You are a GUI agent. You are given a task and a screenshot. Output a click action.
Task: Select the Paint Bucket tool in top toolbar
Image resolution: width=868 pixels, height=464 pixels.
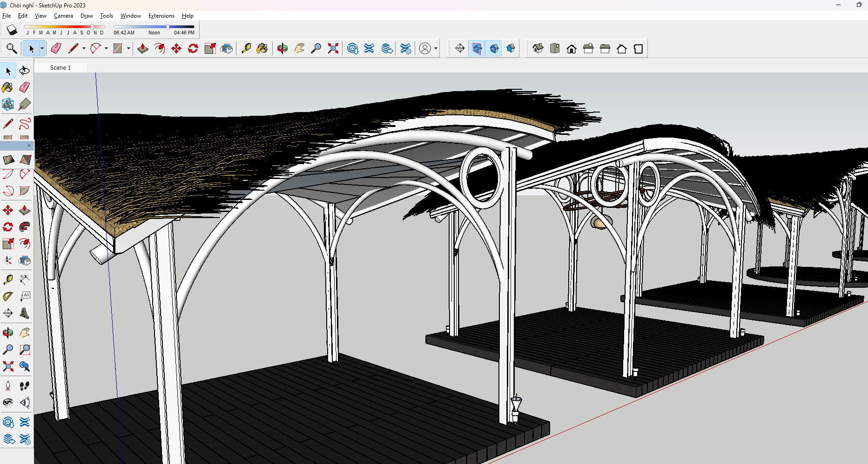click(262, 48)
